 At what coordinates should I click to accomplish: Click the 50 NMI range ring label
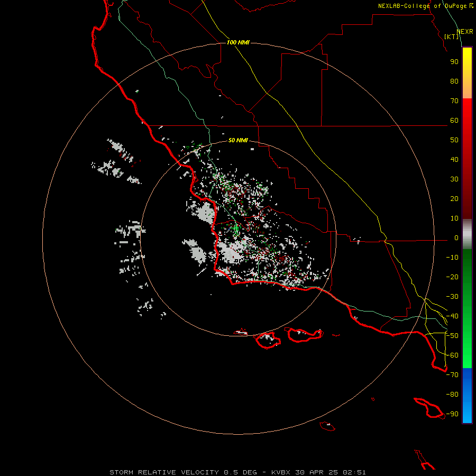click(238, 140)
